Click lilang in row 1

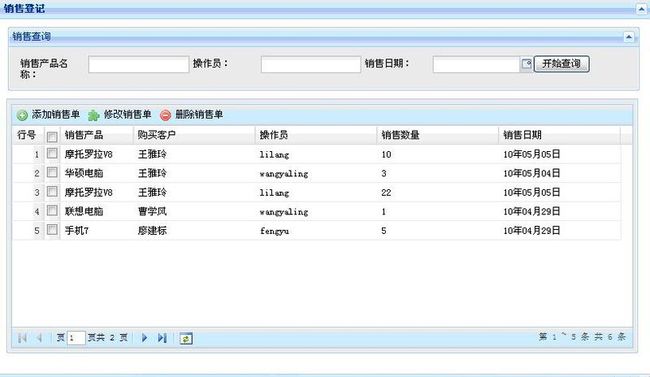[x=274, y=155]
